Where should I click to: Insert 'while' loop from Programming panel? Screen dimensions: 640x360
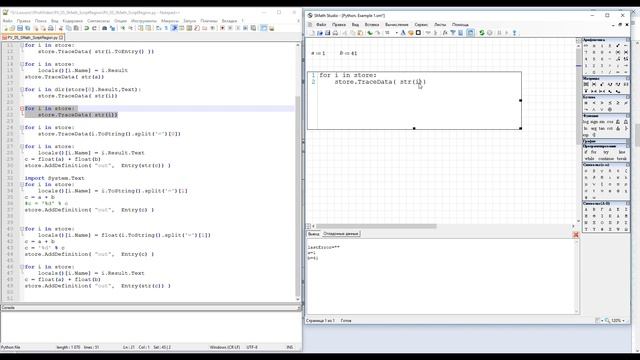(x=589, y=158)
